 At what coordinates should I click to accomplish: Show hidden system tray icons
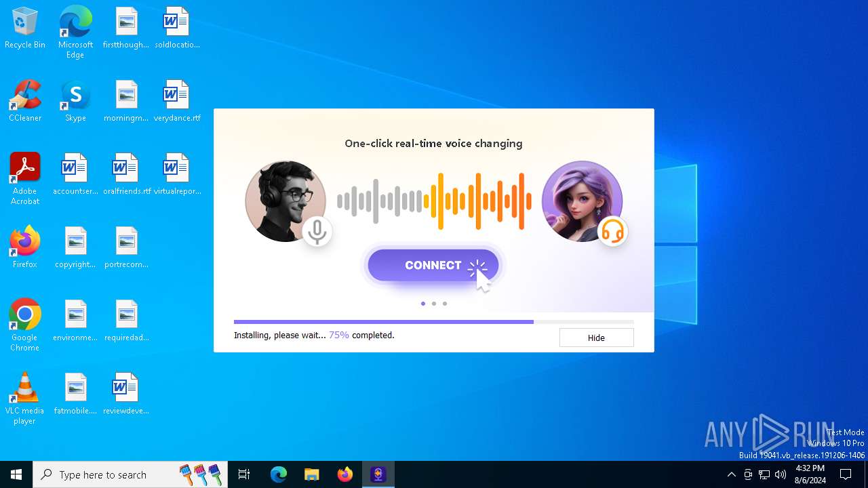click(731, 474)
